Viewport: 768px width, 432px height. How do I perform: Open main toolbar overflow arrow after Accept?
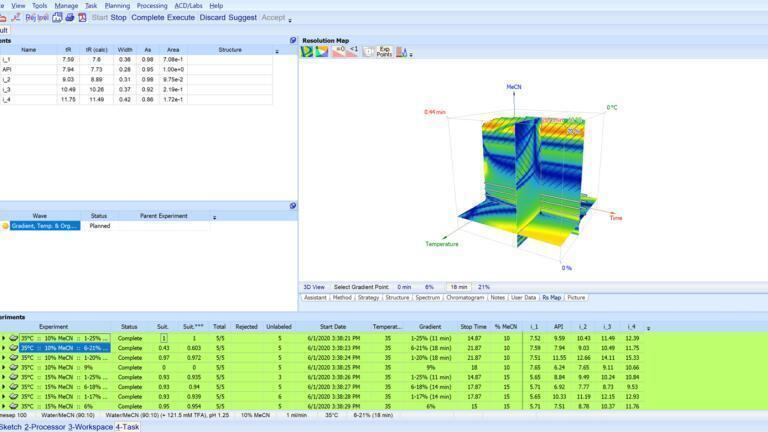290,21
